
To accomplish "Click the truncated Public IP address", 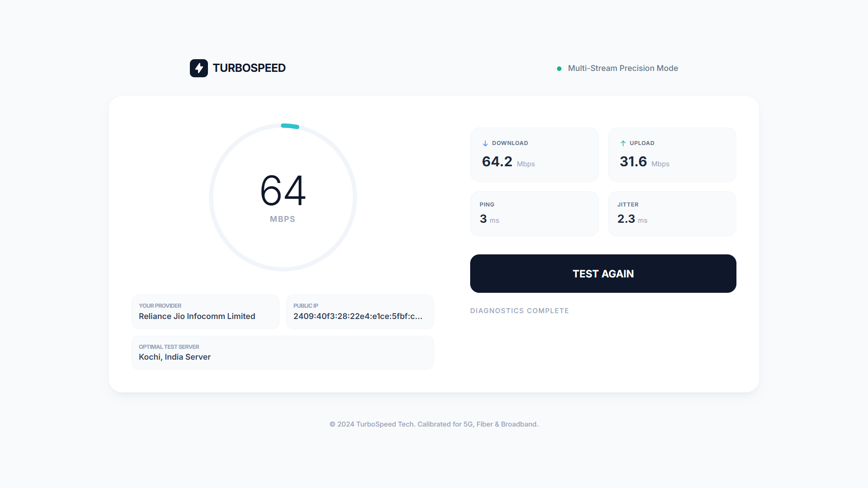I will pos(358,316).
